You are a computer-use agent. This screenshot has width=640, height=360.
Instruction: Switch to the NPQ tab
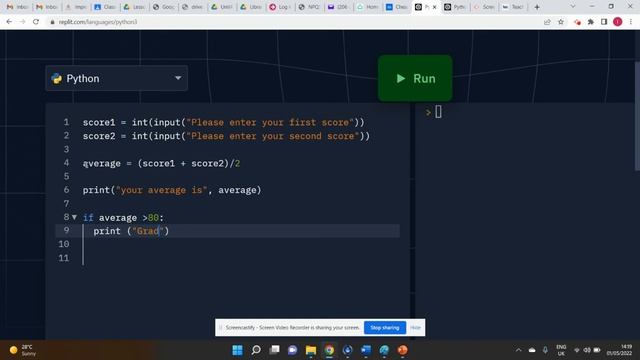tap(310, 7)
